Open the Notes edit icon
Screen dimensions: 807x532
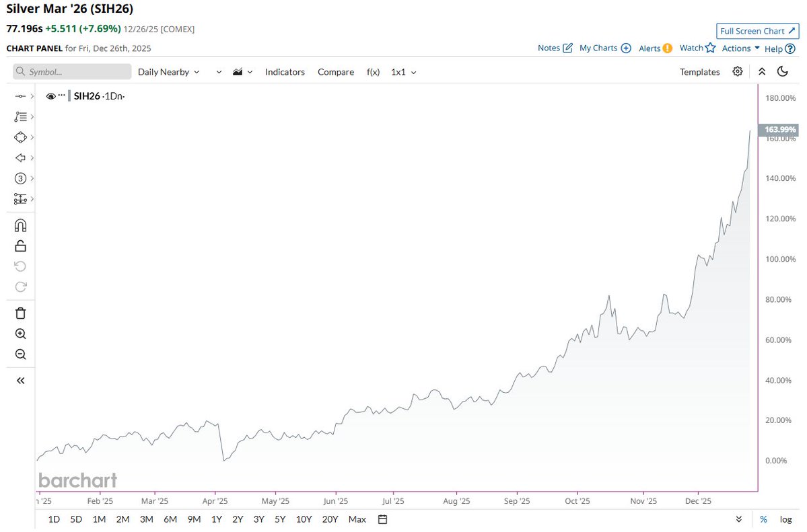[567, 48]
